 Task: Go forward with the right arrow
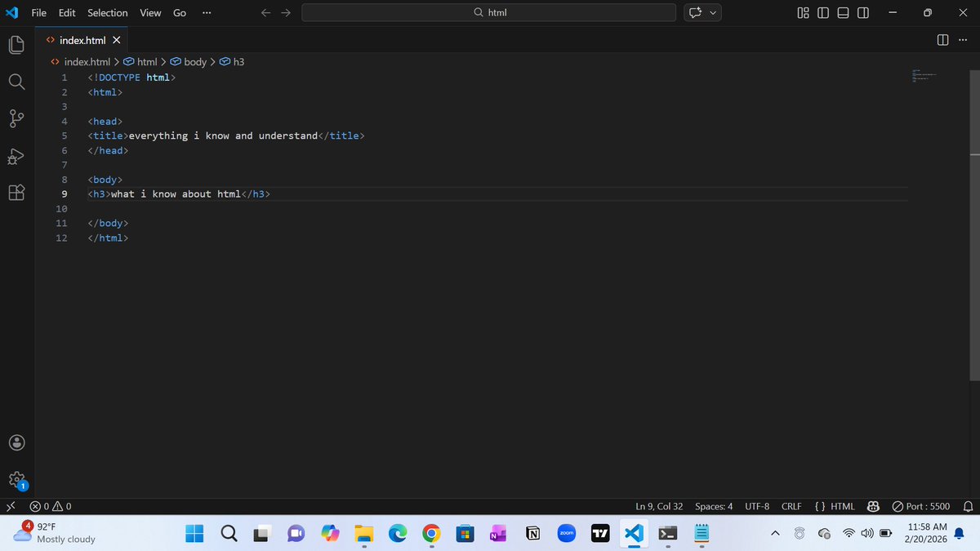(286, 13)
